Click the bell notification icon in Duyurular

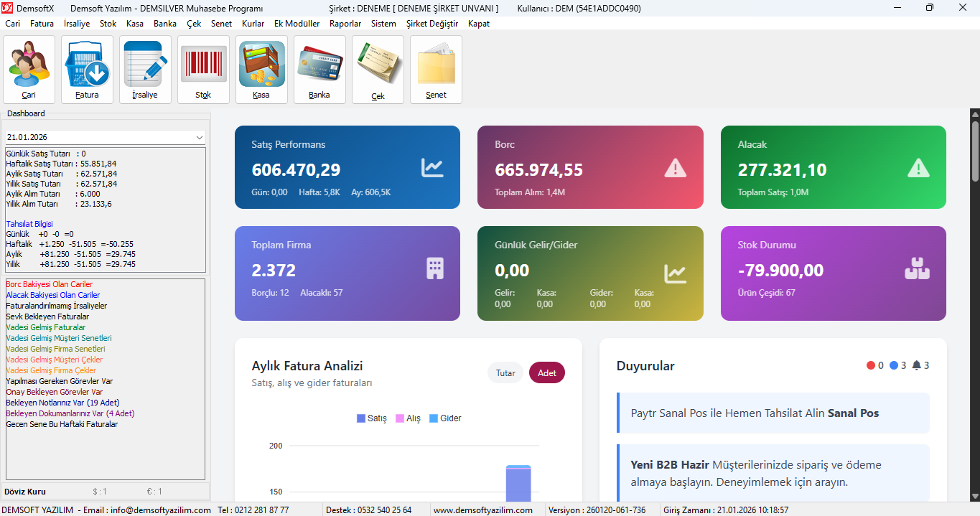[x=917, y=365]
